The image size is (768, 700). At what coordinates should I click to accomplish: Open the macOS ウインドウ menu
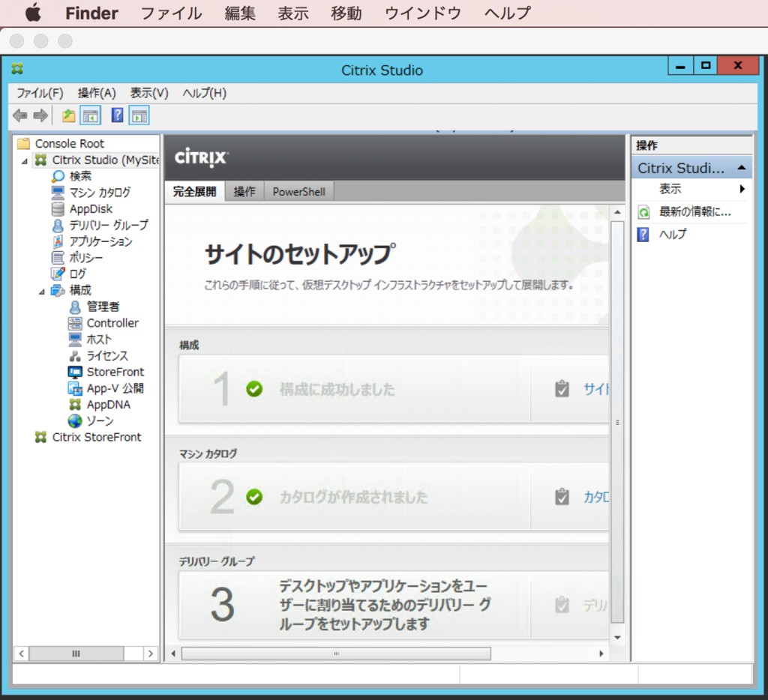pos(423,13)
